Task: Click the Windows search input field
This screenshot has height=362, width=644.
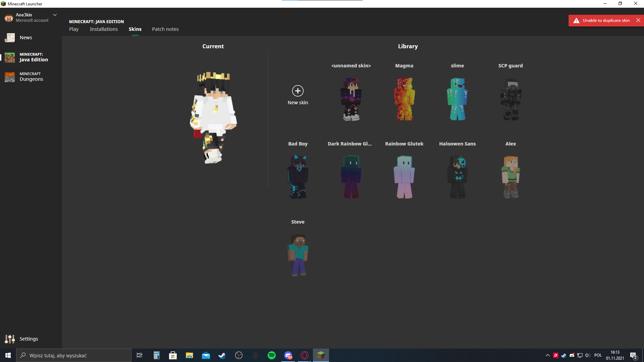Action: [x=74, y=355]
